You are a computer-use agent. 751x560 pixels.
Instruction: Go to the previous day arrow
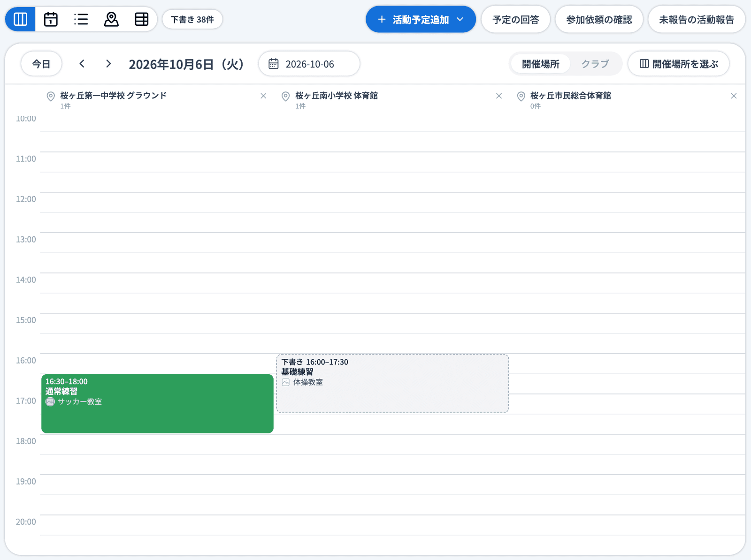pos(82,64)
